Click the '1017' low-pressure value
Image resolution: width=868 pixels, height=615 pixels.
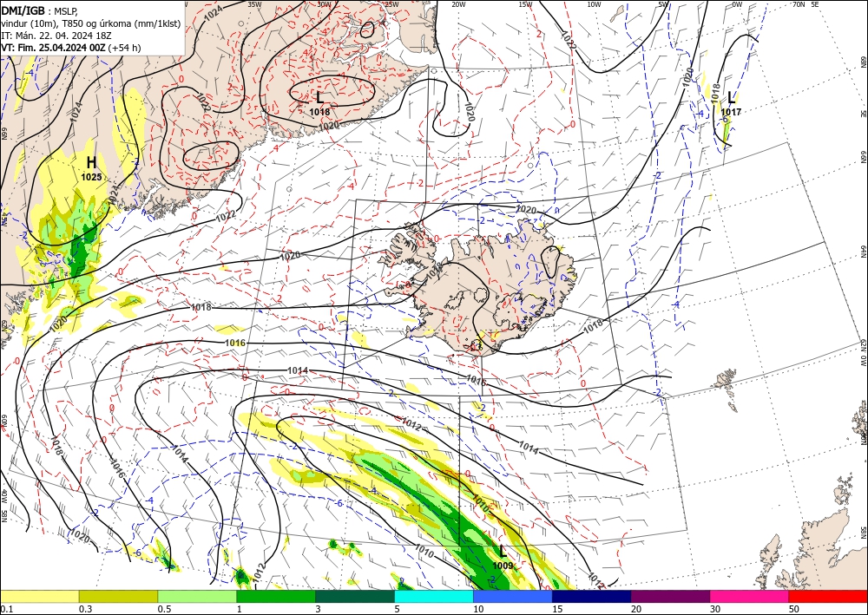(731, 112)
